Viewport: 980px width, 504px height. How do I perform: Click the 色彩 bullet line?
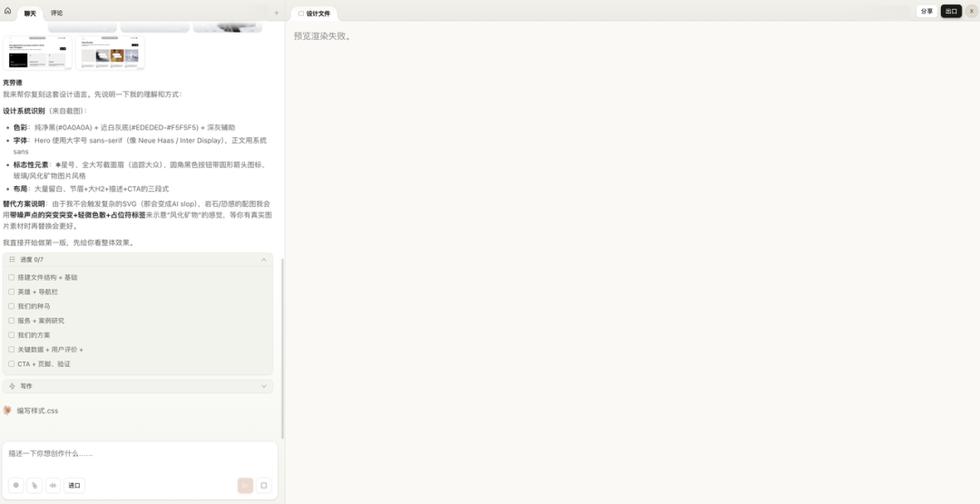click(124, 127)
